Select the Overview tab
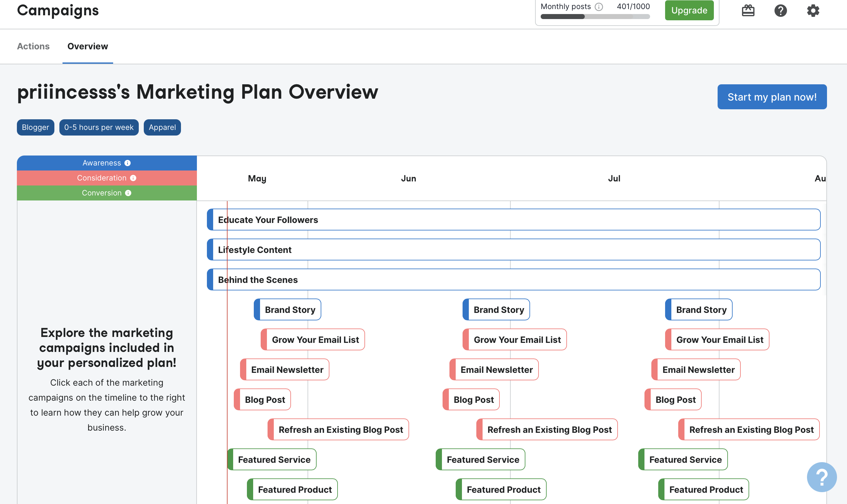The height and width of the screenshot is (504, 847). (88, 46)
